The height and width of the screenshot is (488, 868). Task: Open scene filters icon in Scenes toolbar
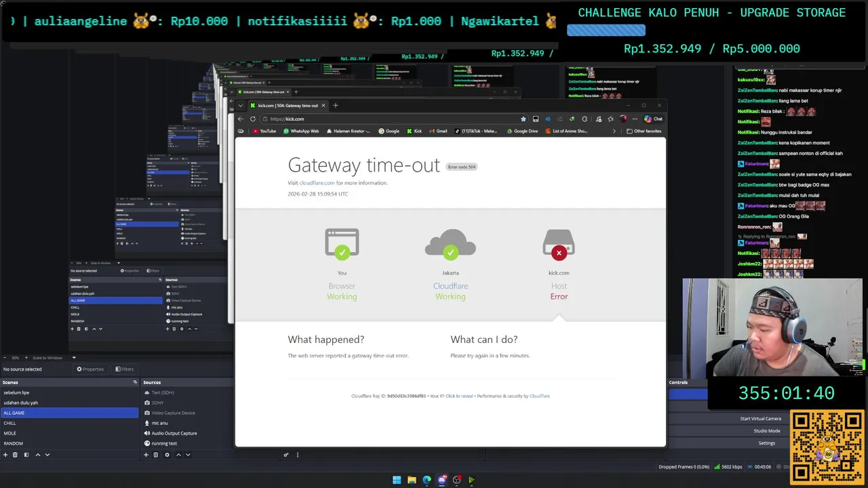point(26,455)
